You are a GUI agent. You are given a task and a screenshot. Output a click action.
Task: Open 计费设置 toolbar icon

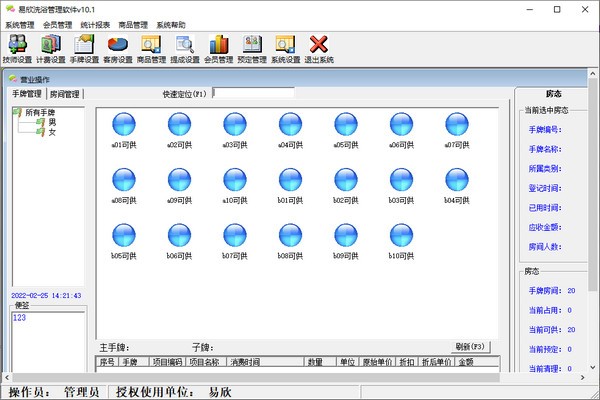coord(51,49)
